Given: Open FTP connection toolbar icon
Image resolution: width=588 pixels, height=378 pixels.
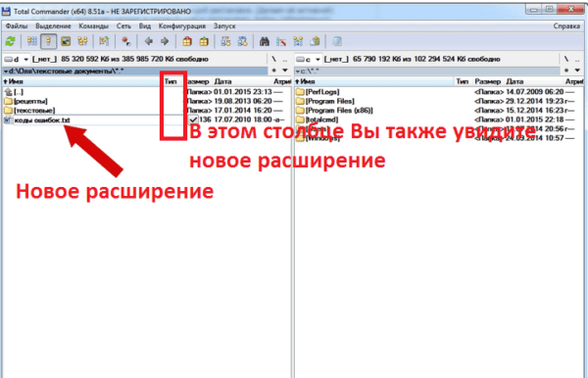Looking at the screenshot, I should tap(225, 41).
